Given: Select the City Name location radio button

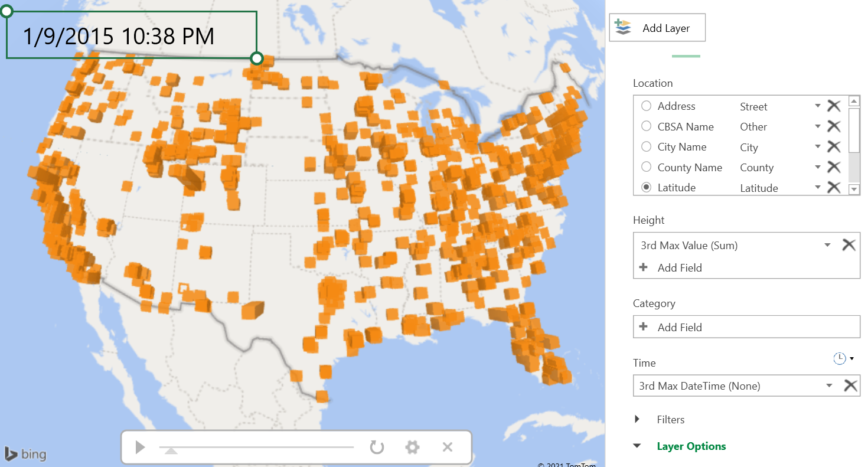Looking at the screenshot, I should [x=647, y=147].
